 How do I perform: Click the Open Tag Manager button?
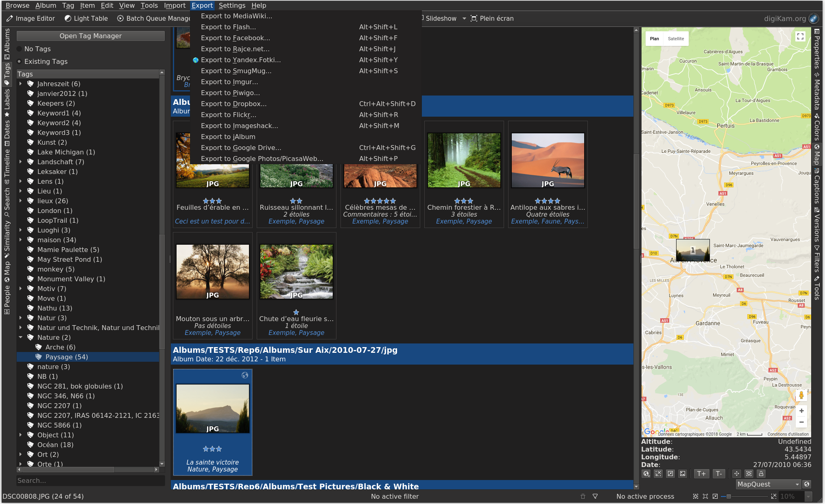click(90, 36)
